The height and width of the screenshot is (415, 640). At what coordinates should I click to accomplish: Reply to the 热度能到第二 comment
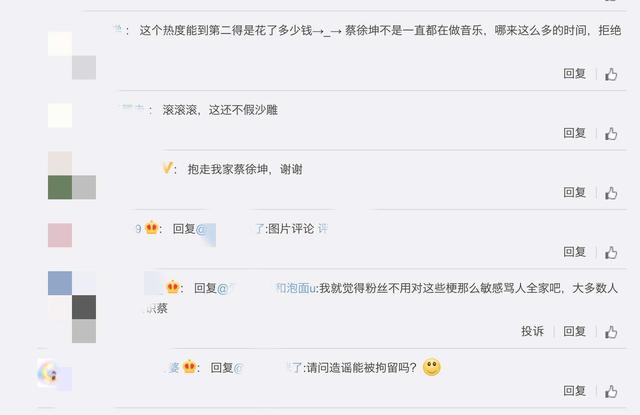point(574,73)
